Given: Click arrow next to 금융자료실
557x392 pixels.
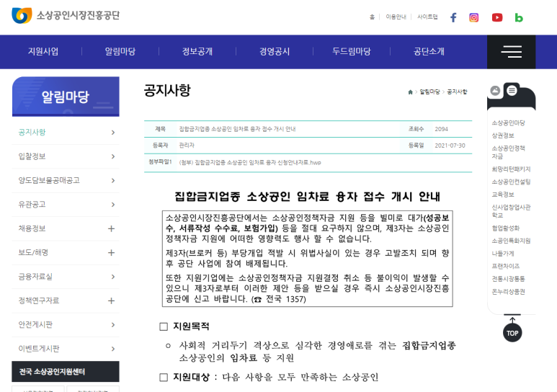Looking at the screenshot, I should [x=113, y=277].
